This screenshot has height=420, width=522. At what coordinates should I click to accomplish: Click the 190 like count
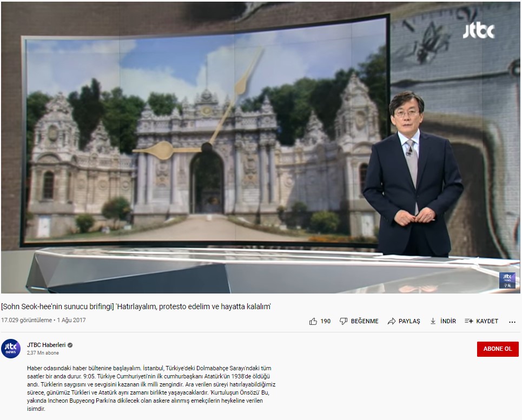[x=325, y=321]
